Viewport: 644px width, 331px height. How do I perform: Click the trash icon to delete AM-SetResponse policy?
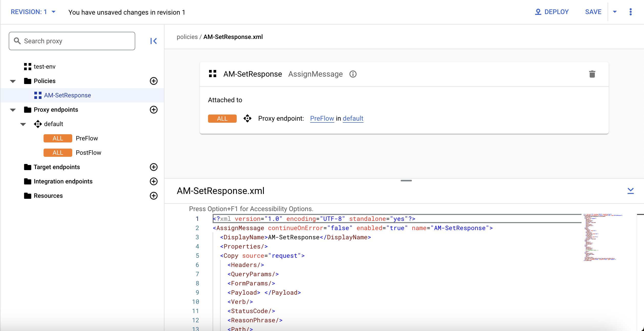click(592, 74)
